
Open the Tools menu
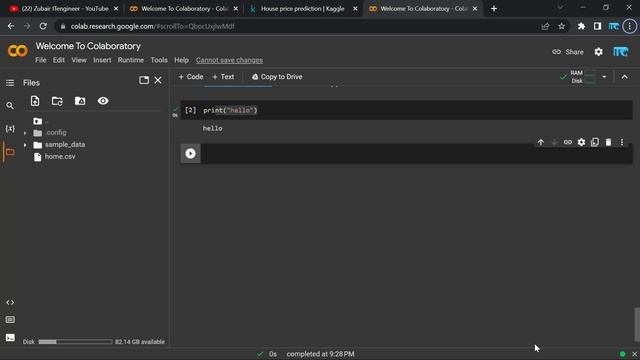(x=159, y=60)
